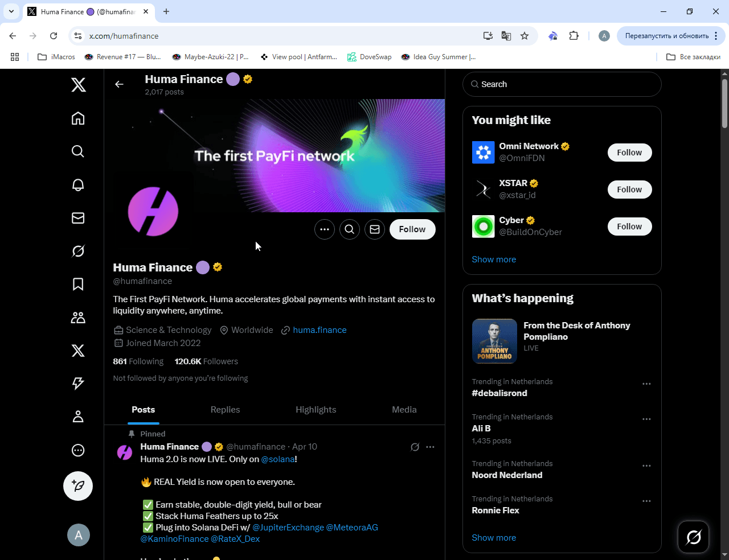
Task: Select the Posts tab
Action: click(x=144, y=410)
